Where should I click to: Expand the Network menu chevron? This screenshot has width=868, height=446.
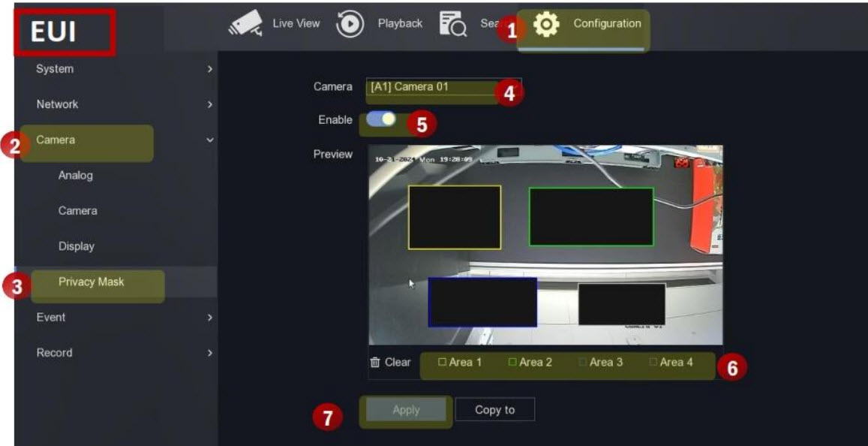209,104
